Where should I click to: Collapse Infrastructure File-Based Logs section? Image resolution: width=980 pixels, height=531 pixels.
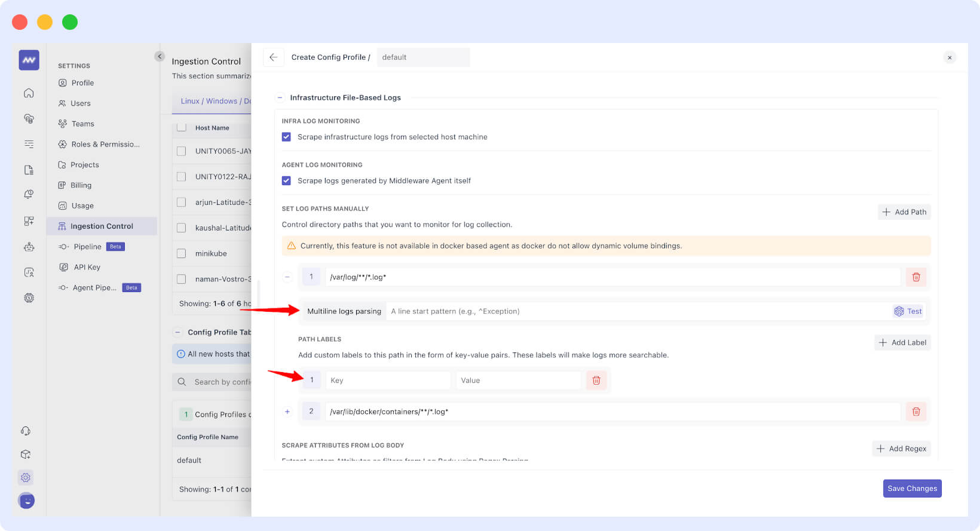280,98
